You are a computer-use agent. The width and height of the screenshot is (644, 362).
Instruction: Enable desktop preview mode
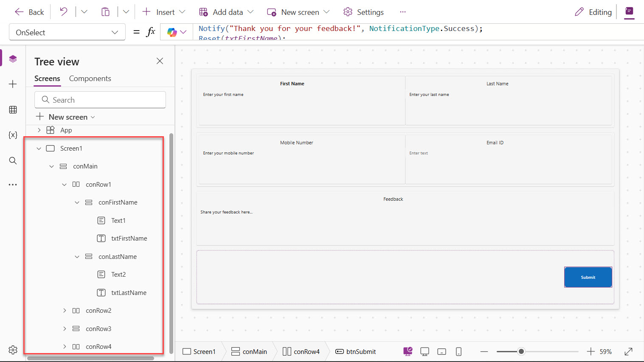point(425,351)
